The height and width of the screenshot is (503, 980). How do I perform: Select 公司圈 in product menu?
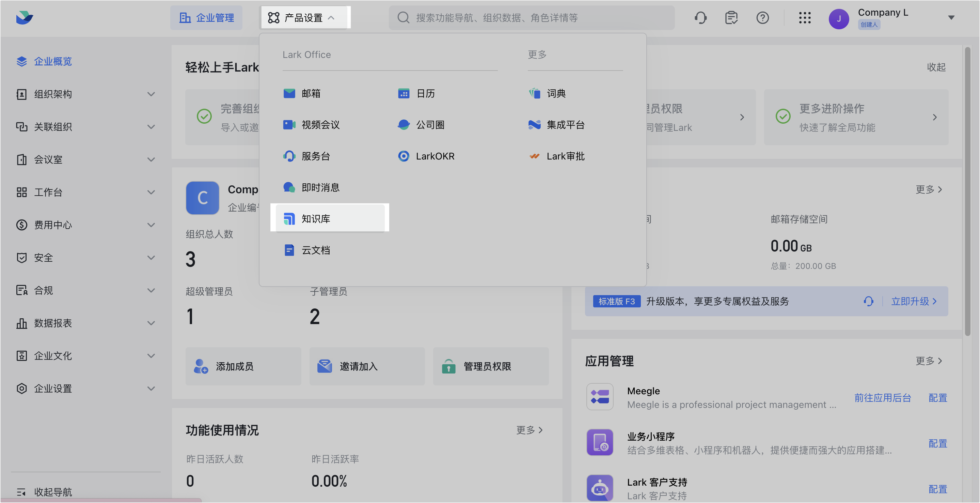coord(421,124)
